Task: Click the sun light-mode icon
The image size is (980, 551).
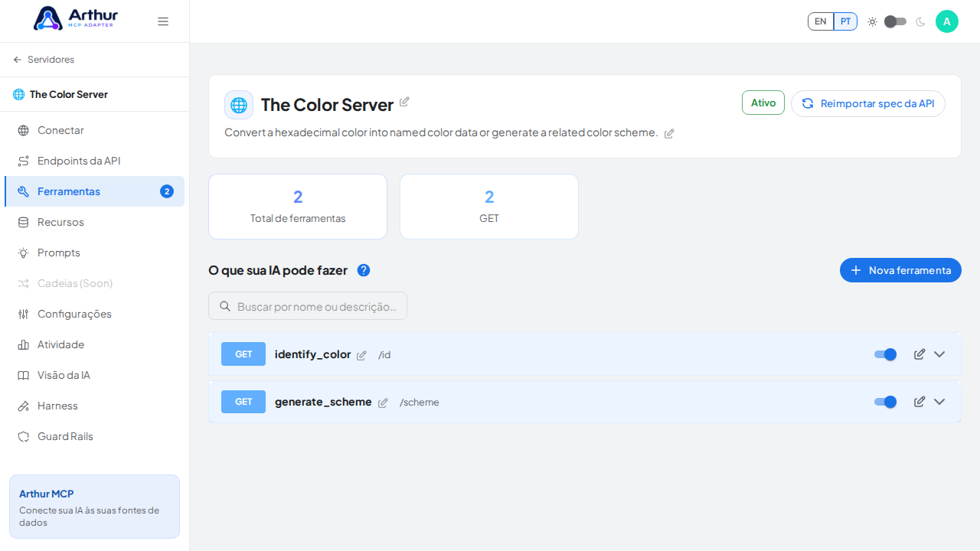Action: click(872, 21)
